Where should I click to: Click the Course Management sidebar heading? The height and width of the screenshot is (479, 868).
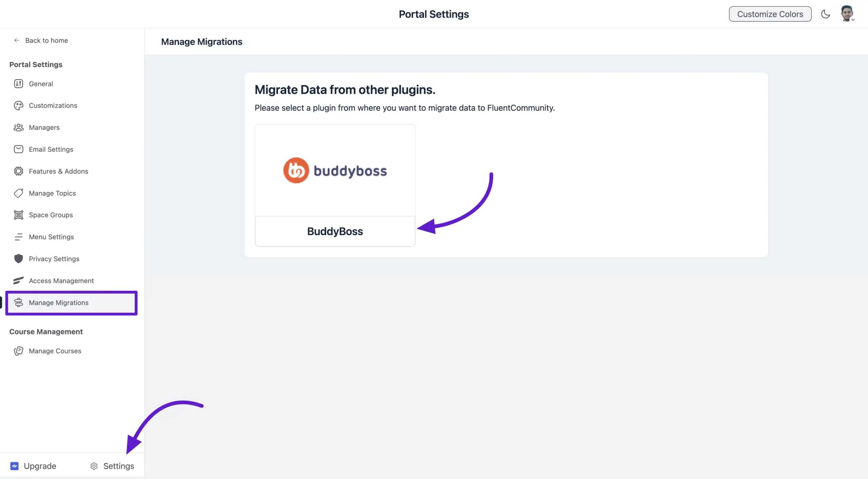(46, 332)
